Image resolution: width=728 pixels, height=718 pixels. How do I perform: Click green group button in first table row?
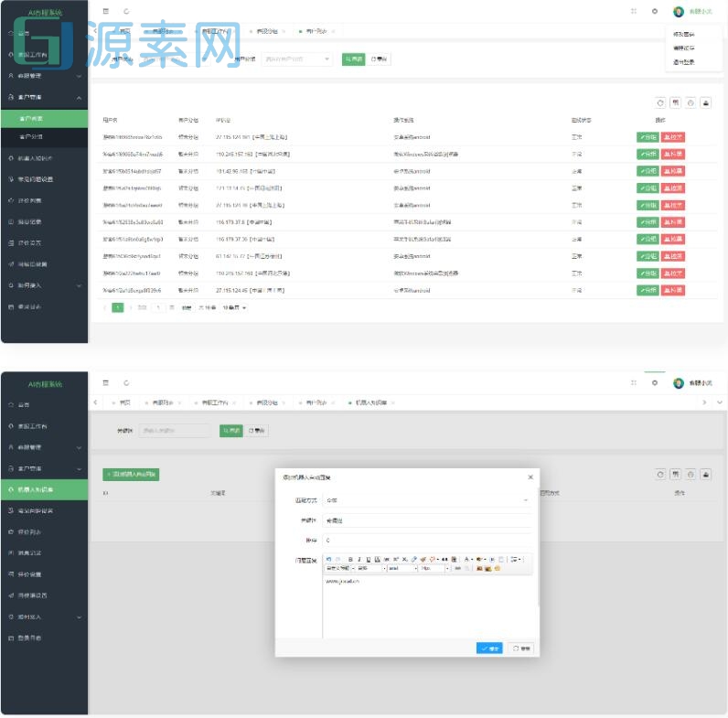point(648,137)
